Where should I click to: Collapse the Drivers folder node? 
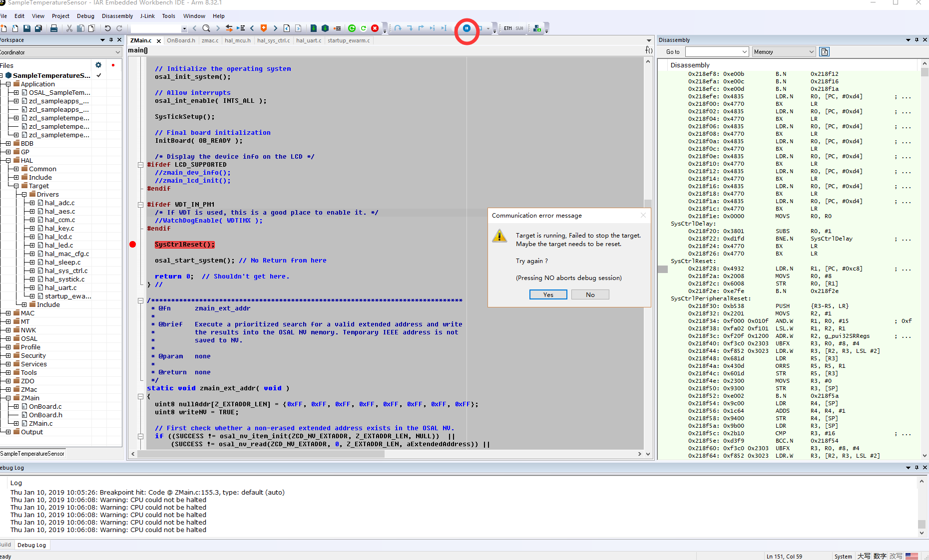click(x=24, y=195)
